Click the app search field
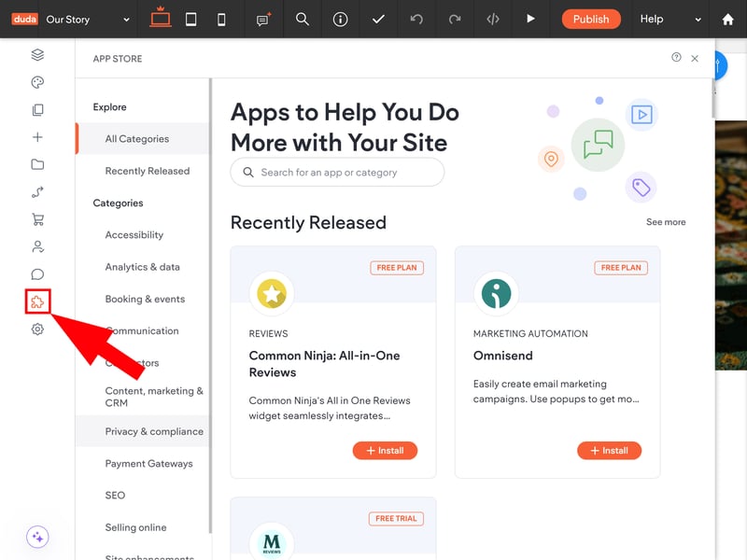Viewport: 747px width, 560px height. click(x=337, y=172)
